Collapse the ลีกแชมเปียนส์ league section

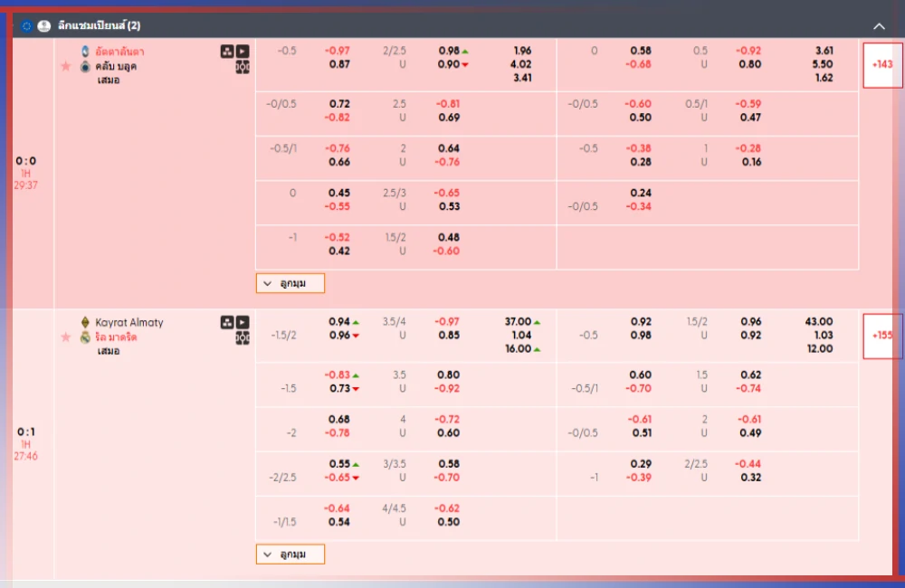pyautogui.click(x=878, y=26)
